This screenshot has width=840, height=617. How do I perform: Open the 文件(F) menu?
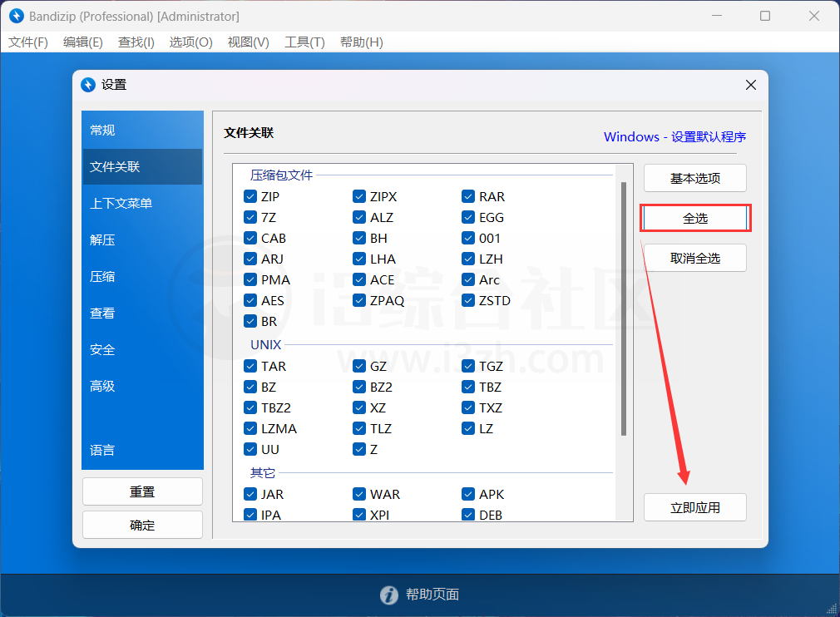point(28,42)
